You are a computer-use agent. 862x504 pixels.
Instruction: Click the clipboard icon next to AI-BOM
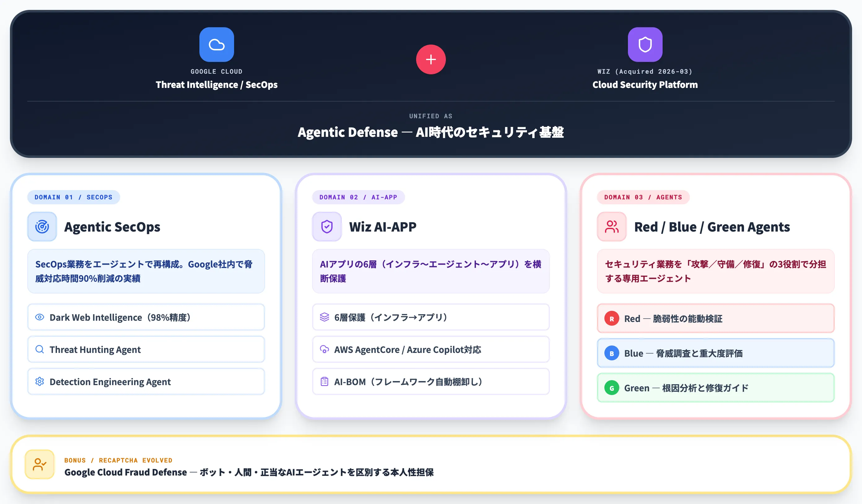[x=324, y=381]
